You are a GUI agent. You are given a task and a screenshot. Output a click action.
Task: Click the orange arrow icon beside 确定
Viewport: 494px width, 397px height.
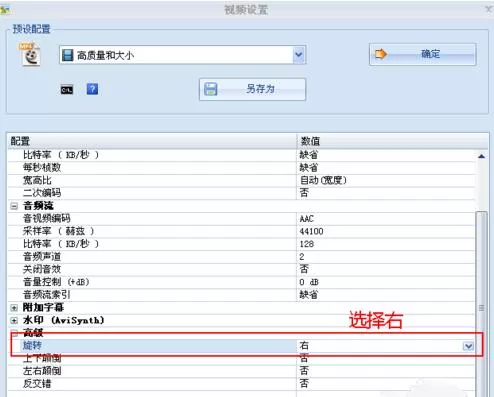click(x=381, y=54)
